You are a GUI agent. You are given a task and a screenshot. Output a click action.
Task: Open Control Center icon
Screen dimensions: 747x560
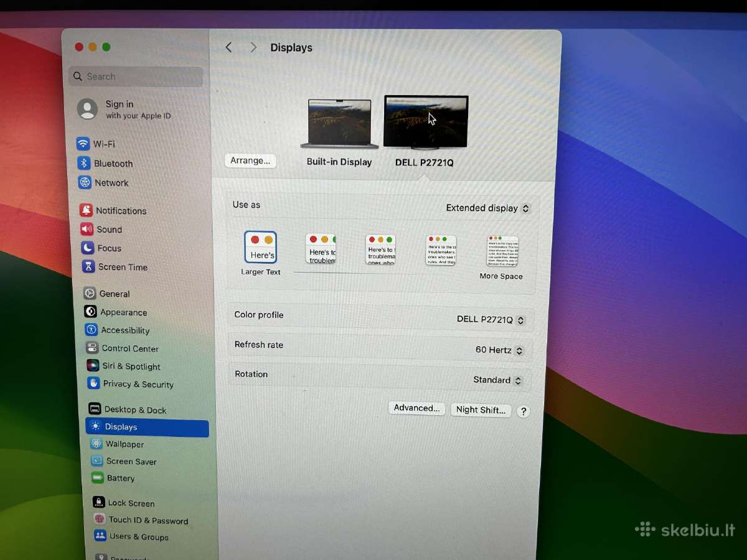[92, 348]
